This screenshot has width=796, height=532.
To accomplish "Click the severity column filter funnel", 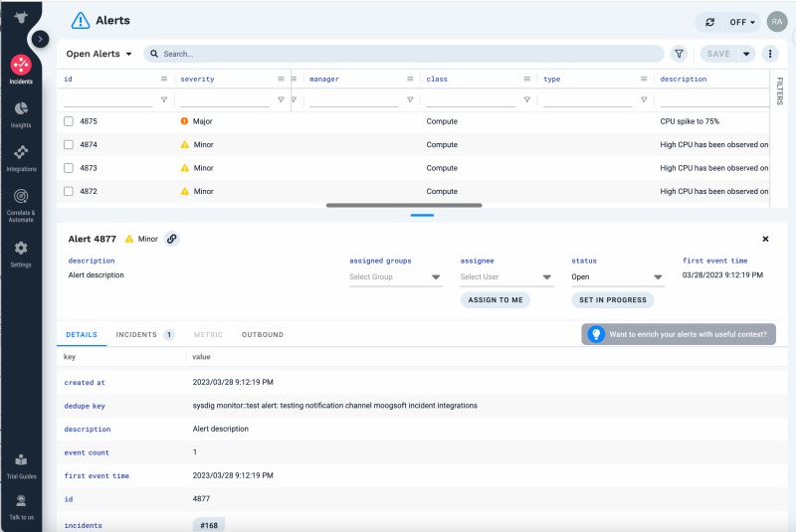I will coord(281,99).
